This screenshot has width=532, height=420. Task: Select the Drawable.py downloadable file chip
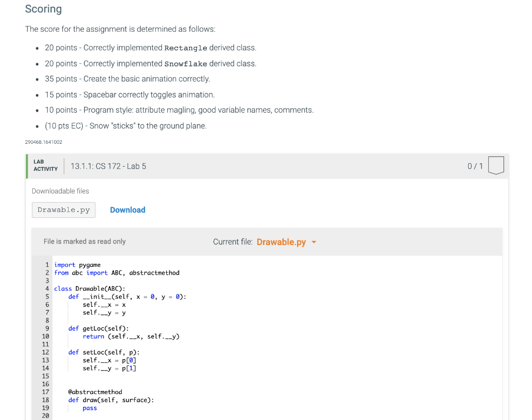point(63,210)
